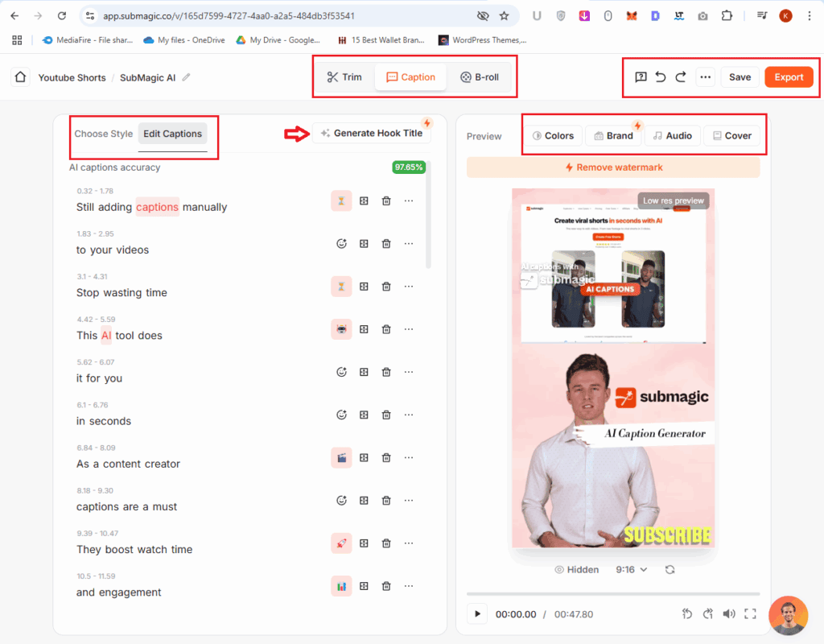Viewport: 824px width, 644px height.
Task: Open the more options menu beside Save
Action: 705,77
